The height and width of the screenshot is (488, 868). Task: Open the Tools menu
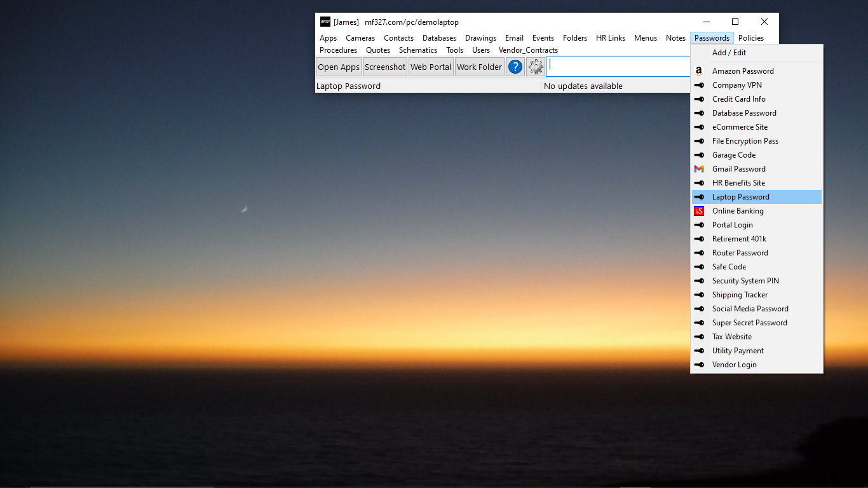tap(454, 50)
